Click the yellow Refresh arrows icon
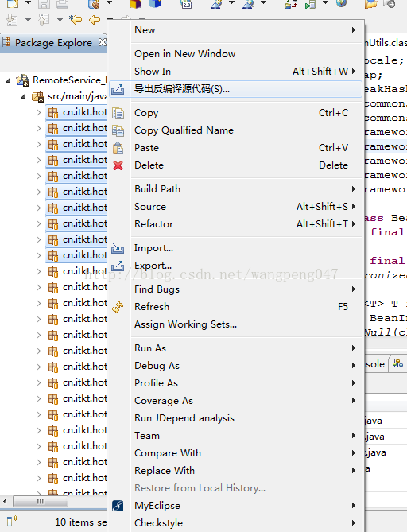The height and width of the screenshot is (532, 407). [118, 307]
